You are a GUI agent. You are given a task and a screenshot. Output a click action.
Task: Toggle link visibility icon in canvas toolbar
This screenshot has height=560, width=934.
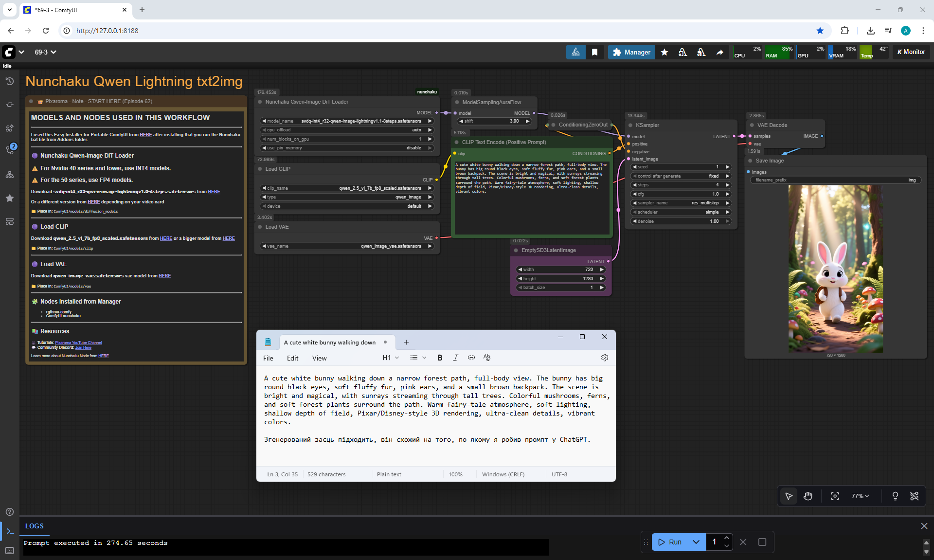[x=914, y=496]
